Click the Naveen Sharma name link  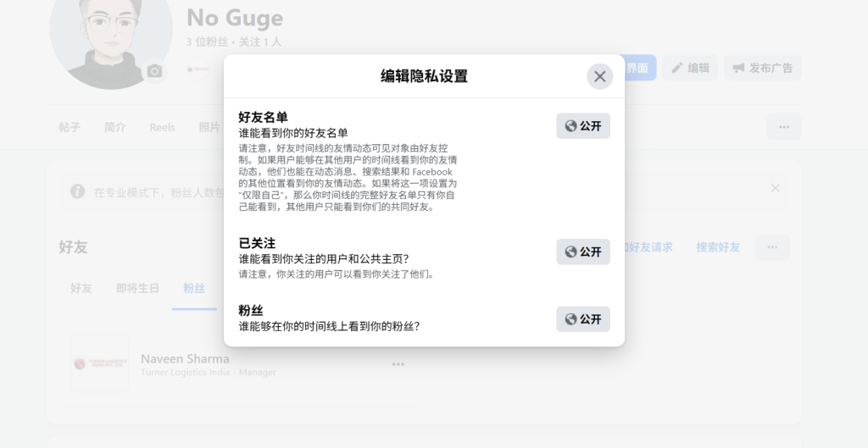pos(184,358)
